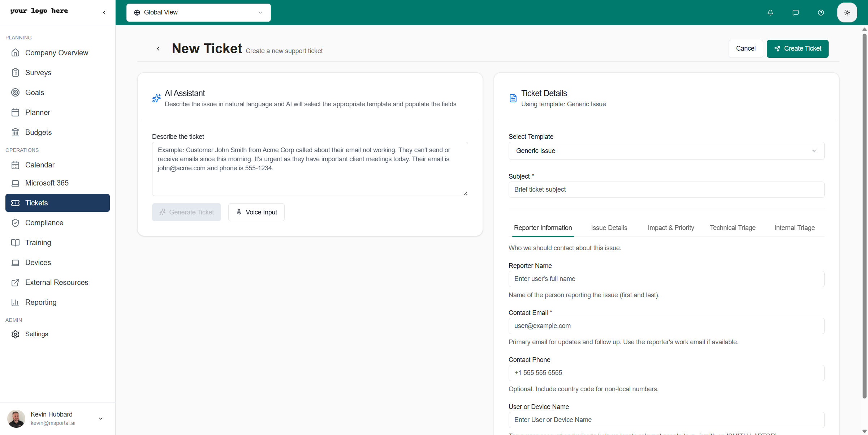The width and height of the screenshot is (868, 435).
Task: Click the help question mark icon
Action: tap(821, 13)
